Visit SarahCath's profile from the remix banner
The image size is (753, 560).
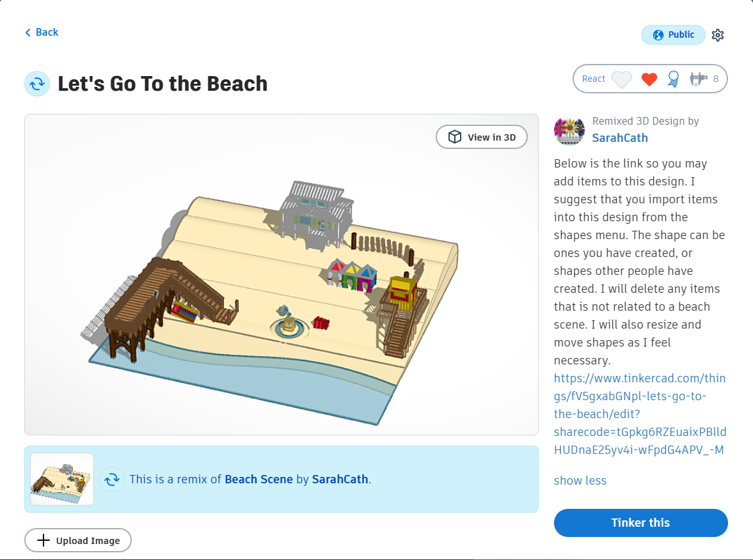(x=340, y=479)
